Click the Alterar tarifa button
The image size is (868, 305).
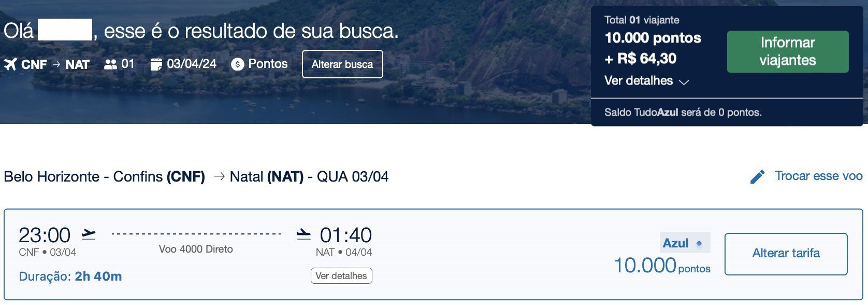pyautogui.click(x=786, y=254)
